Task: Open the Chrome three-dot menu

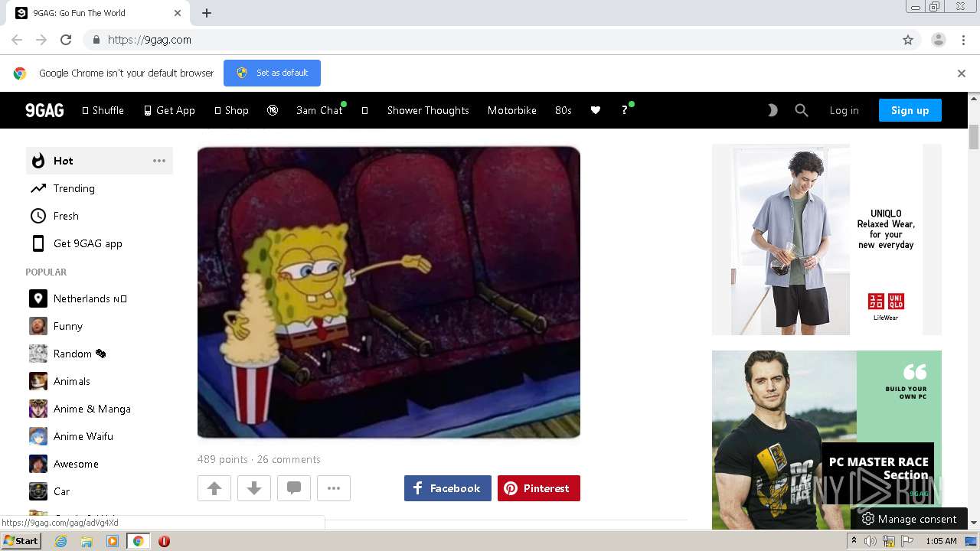Action: click(x=963, y=40)
